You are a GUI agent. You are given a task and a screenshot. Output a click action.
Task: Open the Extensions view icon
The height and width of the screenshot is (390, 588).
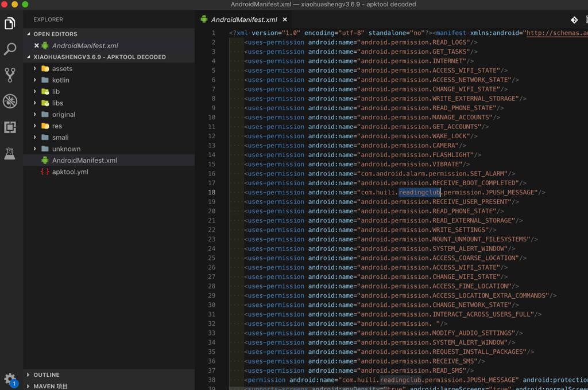pos(10,127)
